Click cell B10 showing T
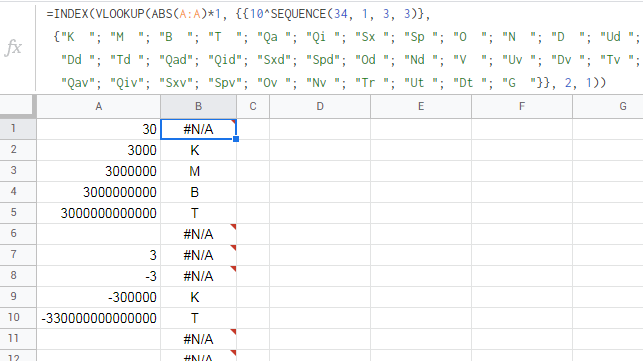643x361 pixels. (198, 318)
